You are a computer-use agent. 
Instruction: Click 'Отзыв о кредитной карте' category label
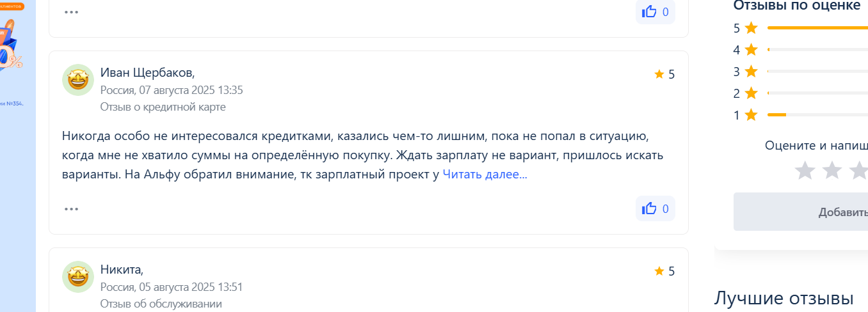163,107
